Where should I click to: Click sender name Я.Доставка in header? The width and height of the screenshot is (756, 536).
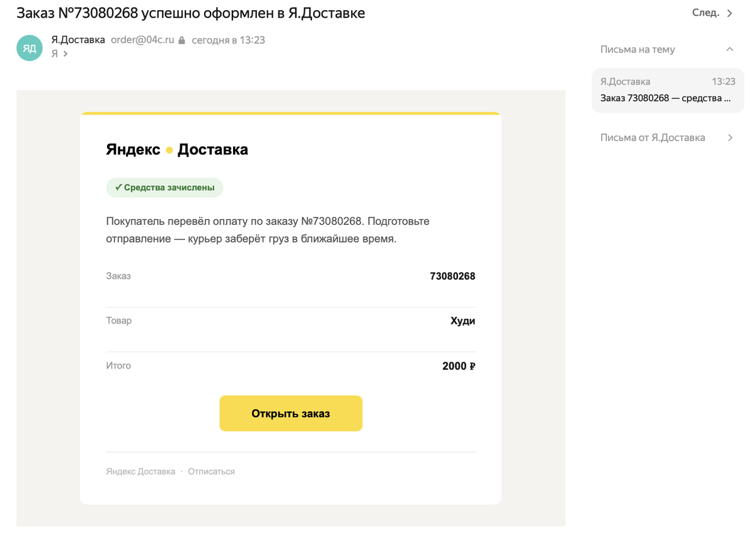78,40
